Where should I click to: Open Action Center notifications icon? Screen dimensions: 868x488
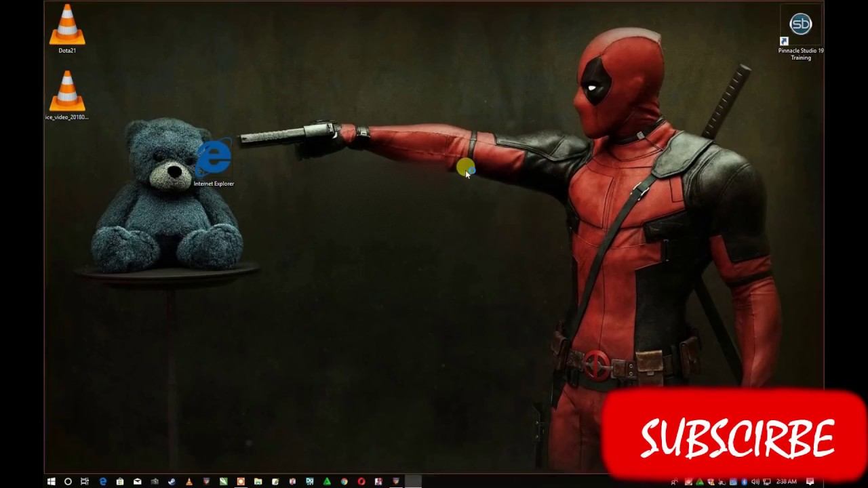point(810,482)
